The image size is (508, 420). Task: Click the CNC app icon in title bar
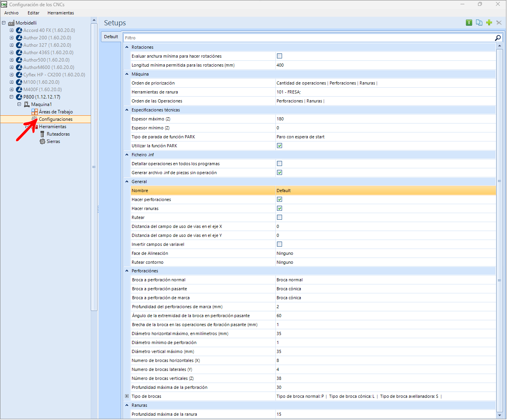pyautogui.click(x=4, y=4)
